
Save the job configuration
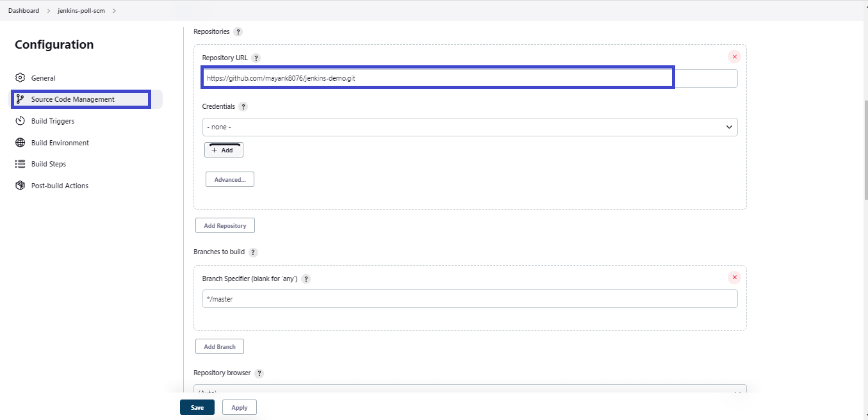point(197,407)
